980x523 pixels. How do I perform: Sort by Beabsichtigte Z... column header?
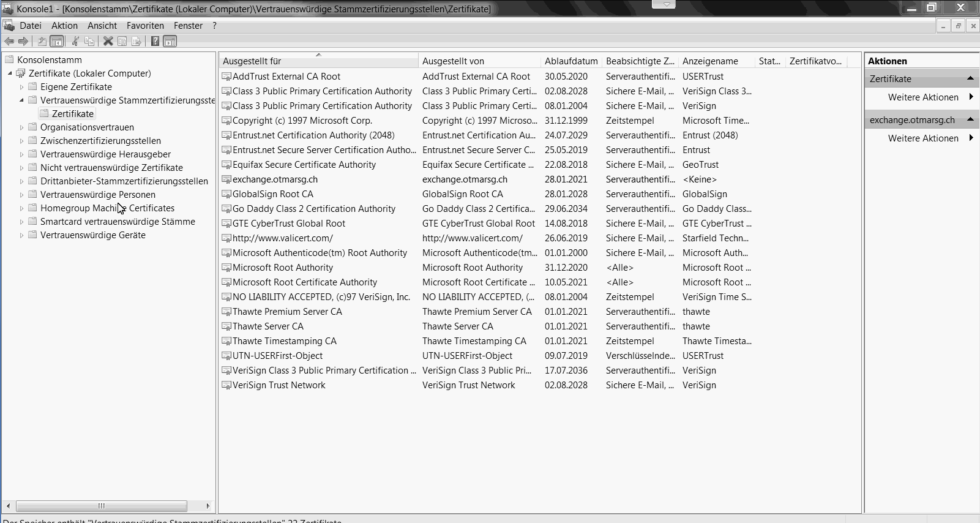click(x=640, y=61)
